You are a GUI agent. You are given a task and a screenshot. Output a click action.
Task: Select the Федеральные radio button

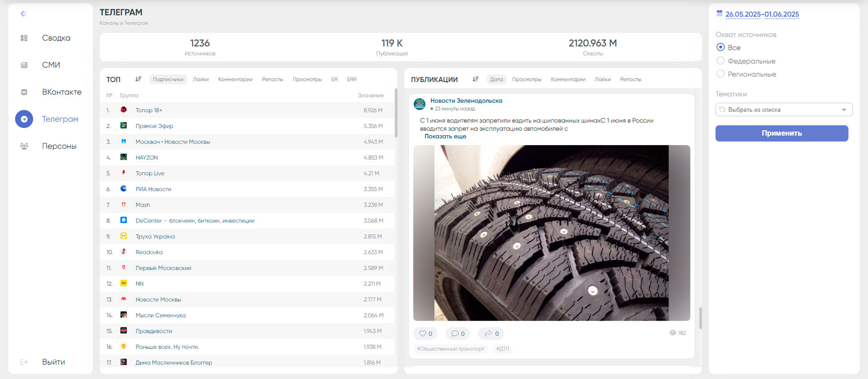tap(721, 61)
